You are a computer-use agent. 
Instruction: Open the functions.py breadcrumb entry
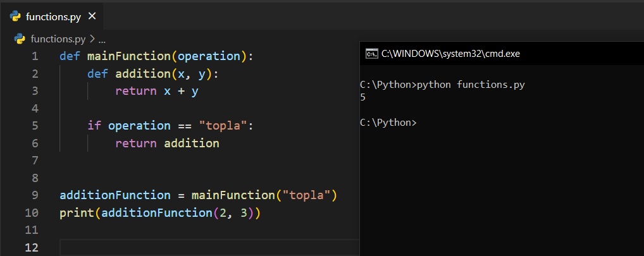[x=58, y=39]
